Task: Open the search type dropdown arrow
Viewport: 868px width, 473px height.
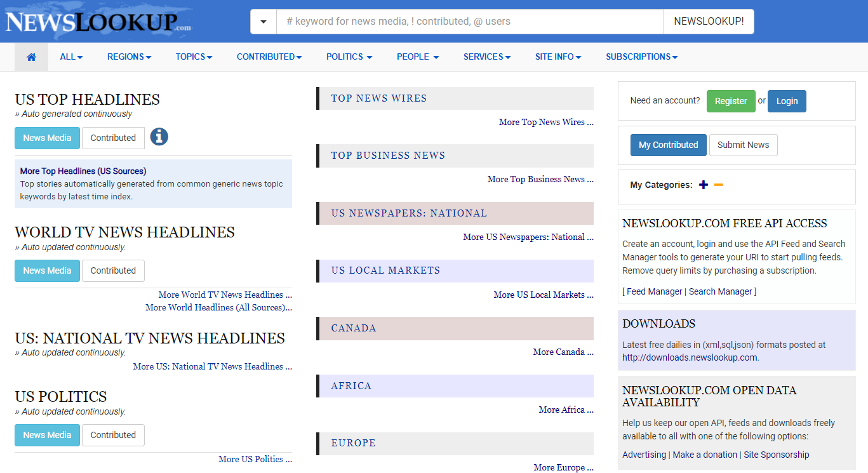Action: coord(264,22)
